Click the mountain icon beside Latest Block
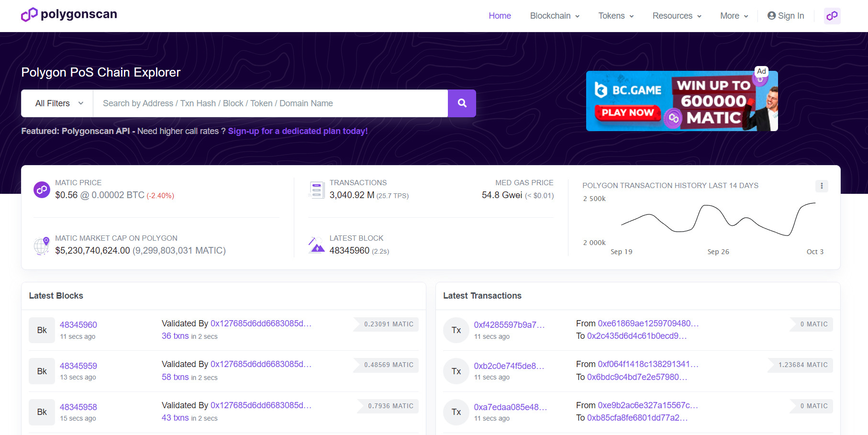This screenshot has height=435, width=868. (316, 245)
